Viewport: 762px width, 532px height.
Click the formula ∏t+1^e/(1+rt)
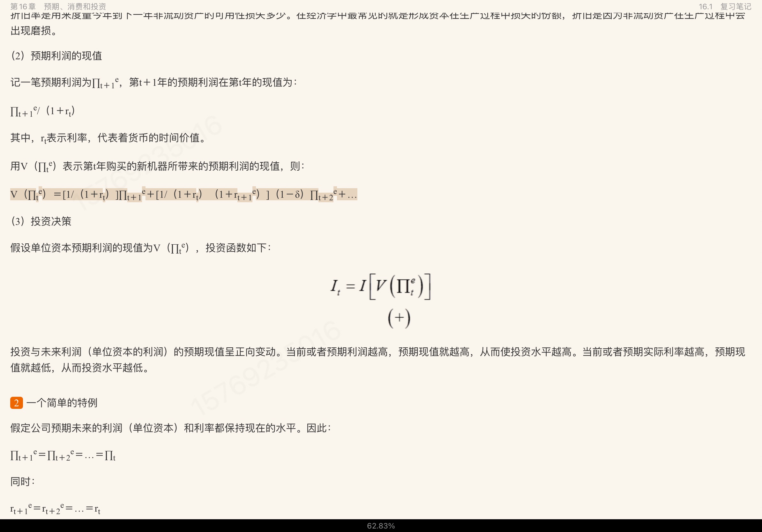coord(42,111)
